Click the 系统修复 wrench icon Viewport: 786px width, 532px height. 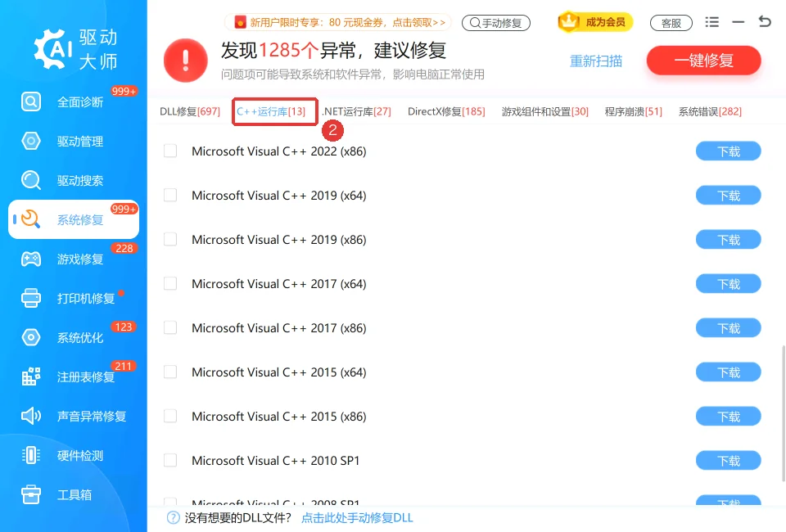click(x=31, y=219)
